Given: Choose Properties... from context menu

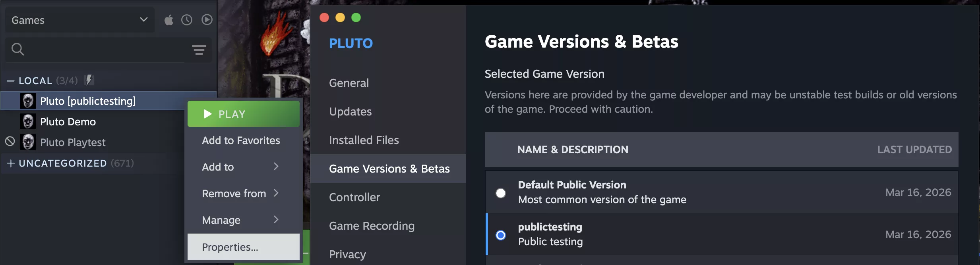Looking at the screenshot, I should click(230, 247).
